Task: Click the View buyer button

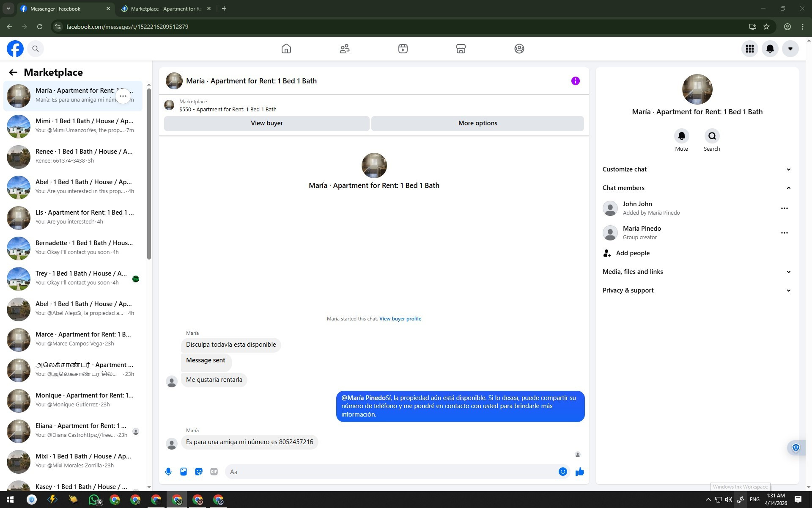Action: (266, 123)
